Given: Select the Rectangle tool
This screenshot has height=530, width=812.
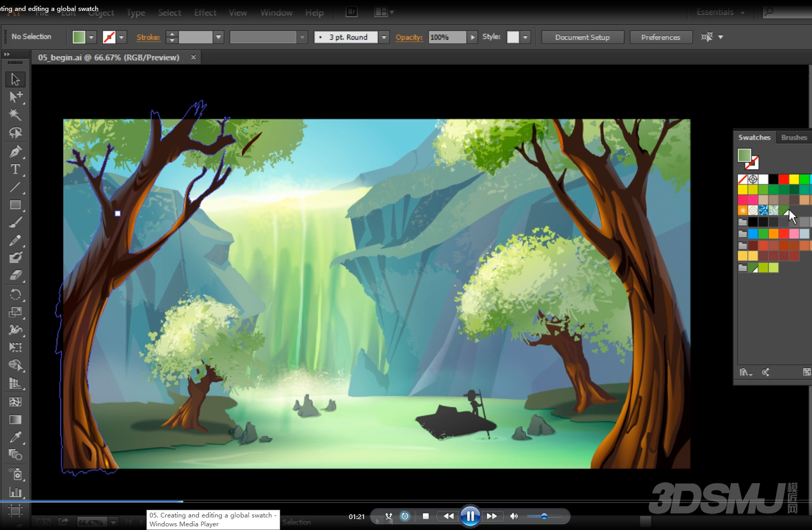Looking at the screenshot, I should pos(15,205).
